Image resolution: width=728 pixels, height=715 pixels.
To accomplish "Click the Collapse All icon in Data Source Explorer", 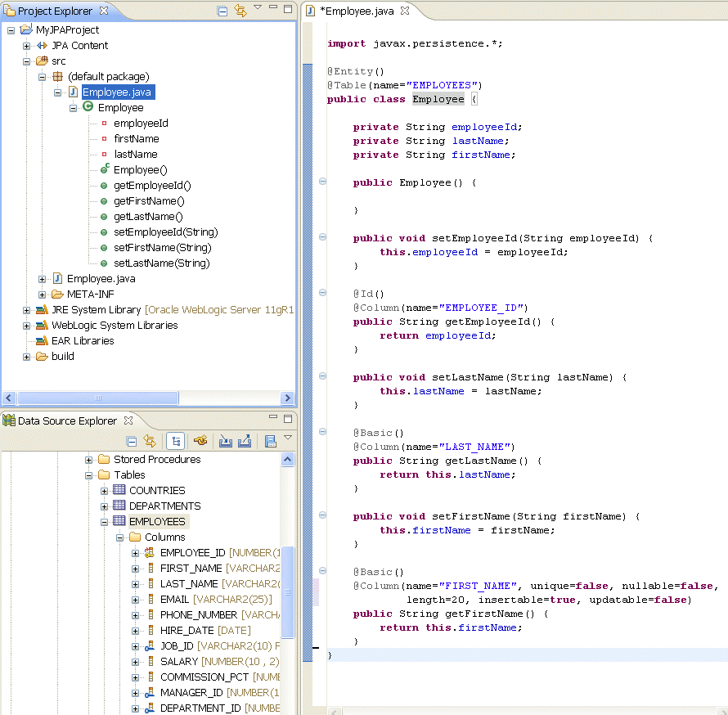I will coord(131,441).
